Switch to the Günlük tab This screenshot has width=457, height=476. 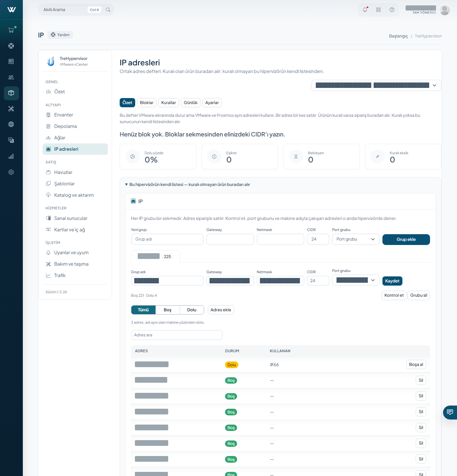191,103
